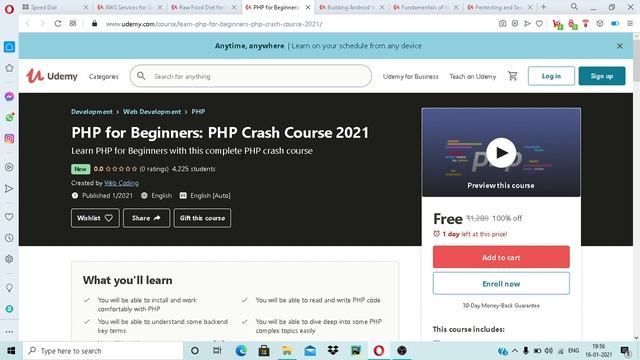Switch to the Building Android tab
The image size is (640, 360).
(351, 7)
